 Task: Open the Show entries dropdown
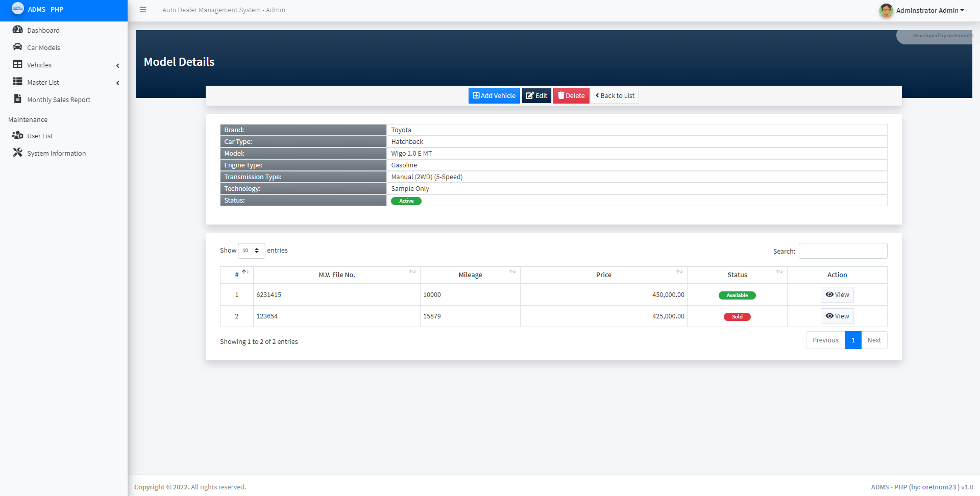(x=251, y=251)
